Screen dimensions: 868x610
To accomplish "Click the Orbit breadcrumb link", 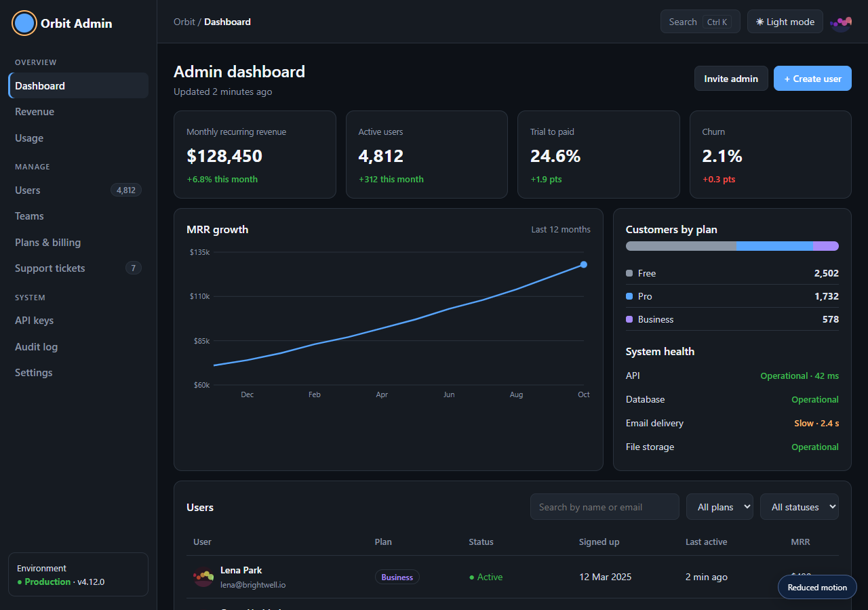I will 184,22.
